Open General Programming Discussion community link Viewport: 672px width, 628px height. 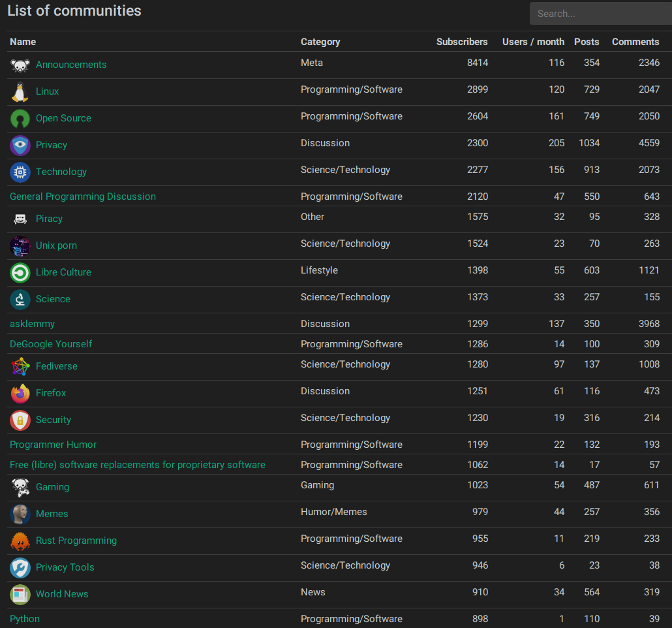(83, 196)
